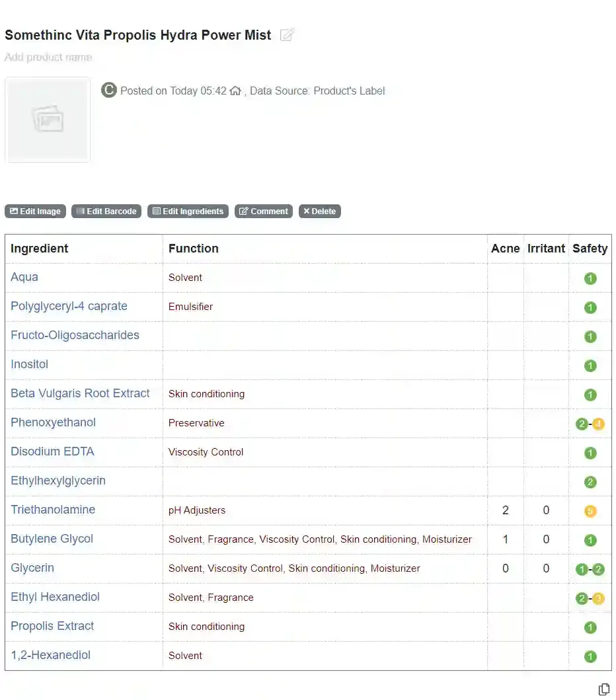Screen dimensions: 616x700
Task: Delete the product entry
Action: tap(320, 211)
